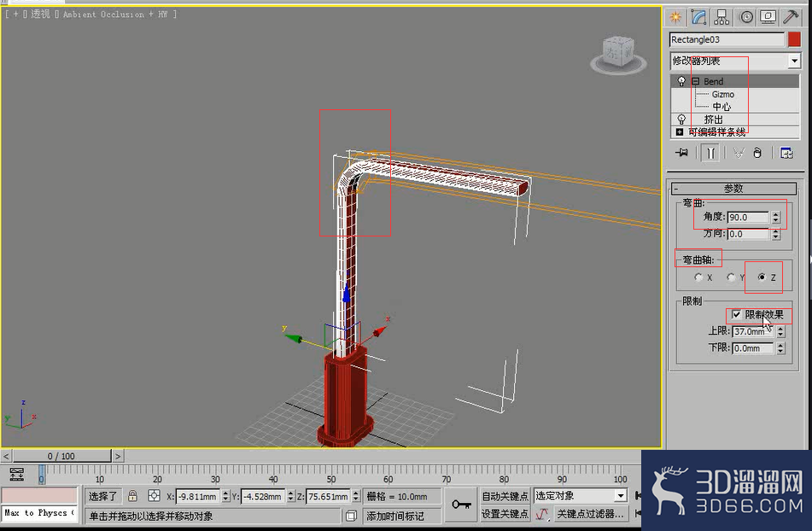This screenshot has width=812, height=531.
Task: Click the Z coordinate spinner
Action: coord(356,496)
